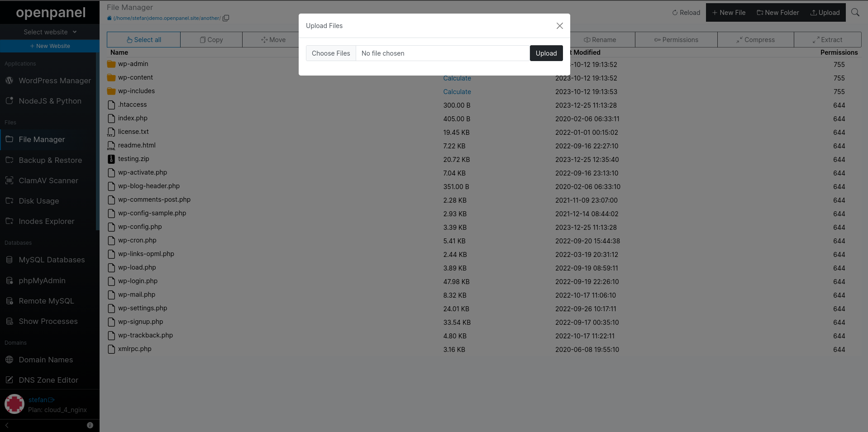Viewport: 868px width, 432px height.
Task: Click the Rename toolbar button
Action: 600,40
